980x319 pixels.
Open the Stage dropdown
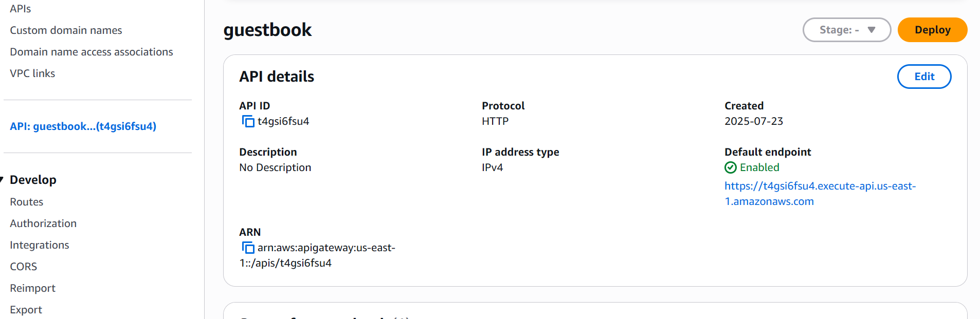coord(846,30)
